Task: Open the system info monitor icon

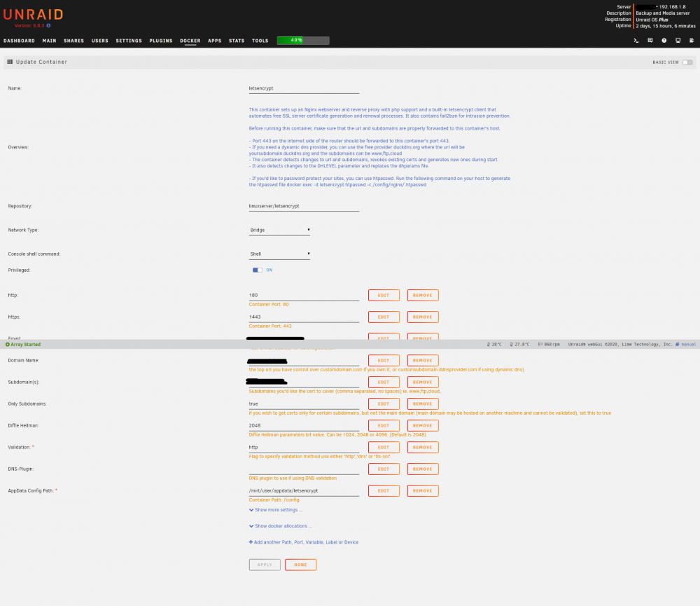Action: pos(678,41)
